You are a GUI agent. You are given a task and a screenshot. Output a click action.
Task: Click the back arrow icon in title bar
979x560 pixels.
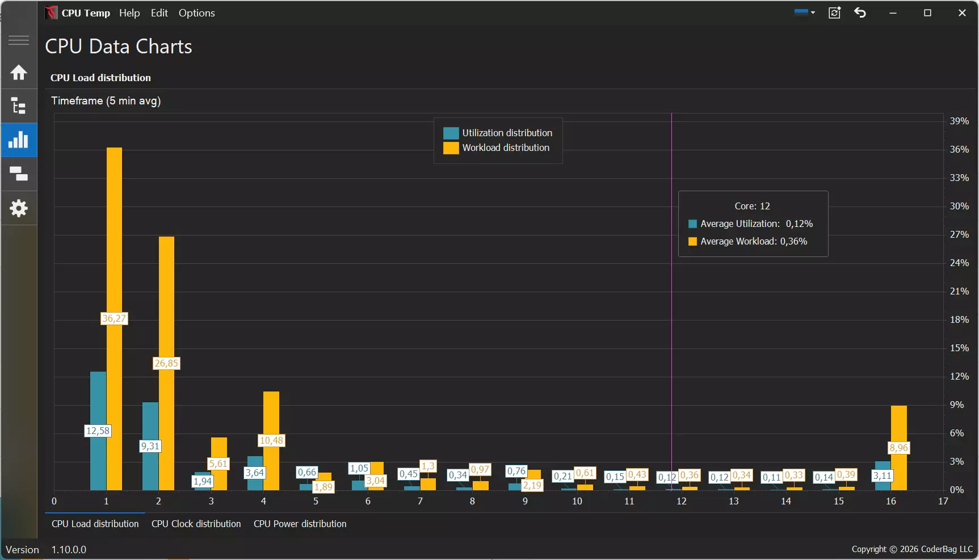[860, 12]
